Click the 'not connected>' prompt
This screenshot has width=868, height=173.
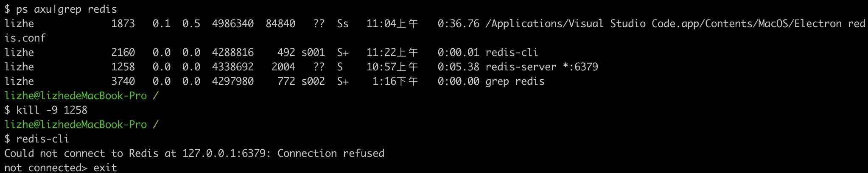[x=46, y=168]
